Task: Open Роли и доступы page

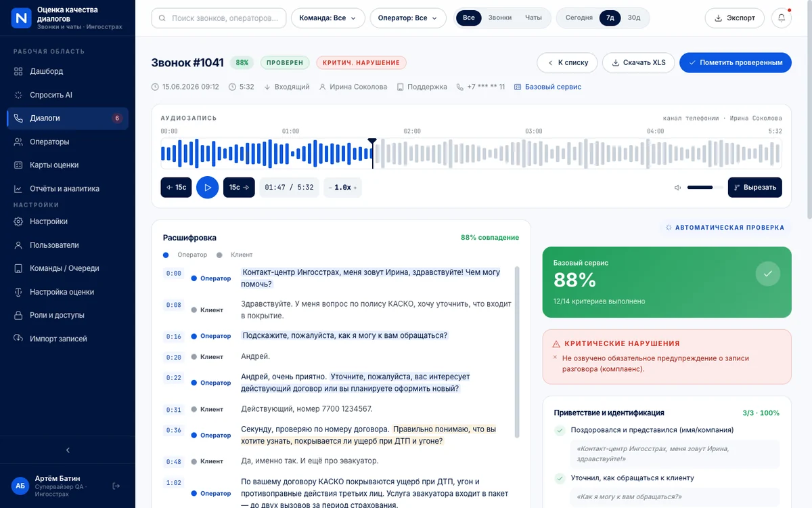Action: 68,315
